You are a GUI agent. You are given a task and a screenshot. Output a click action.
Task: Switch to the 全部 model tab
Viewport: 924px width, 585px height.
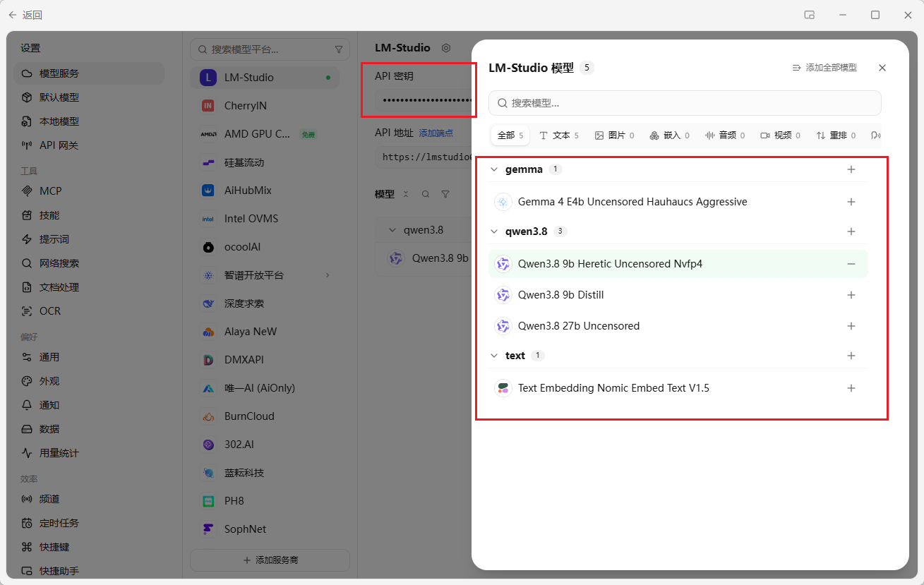510,135
